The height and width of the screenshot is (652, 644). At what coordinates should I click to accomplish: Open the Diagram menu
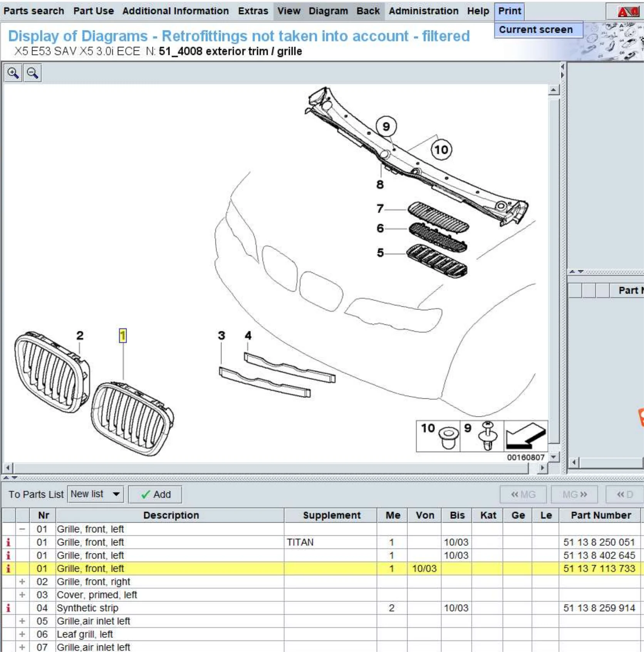[328, 11]
